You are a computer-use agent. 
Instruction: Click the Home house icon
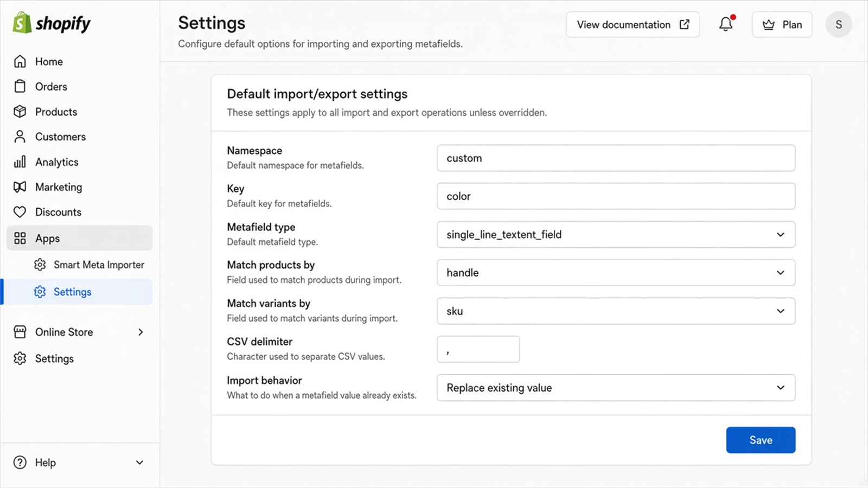pos(20,61)
